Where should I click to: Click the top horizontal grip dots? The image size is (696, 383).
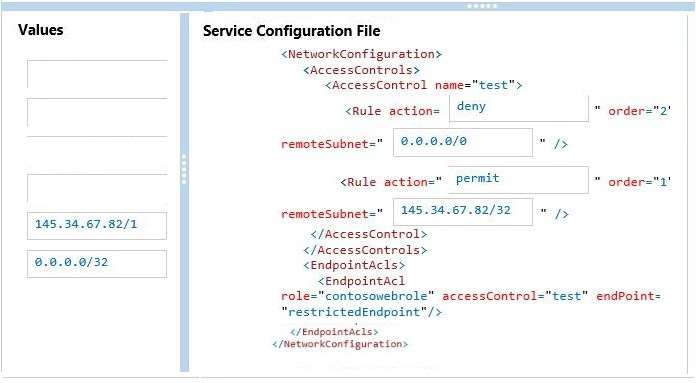(x=482, y=6)
